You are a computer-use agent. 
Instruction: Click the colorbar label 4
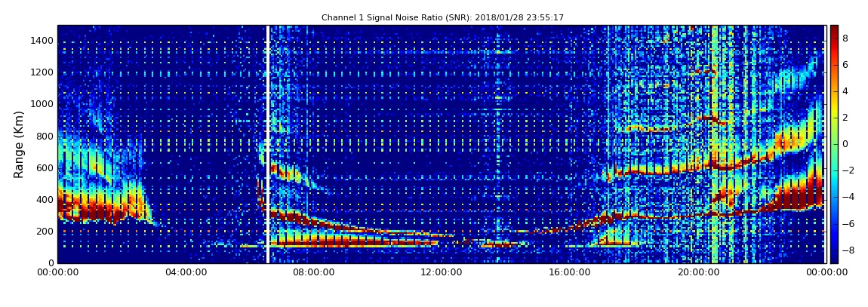(845, 91)
